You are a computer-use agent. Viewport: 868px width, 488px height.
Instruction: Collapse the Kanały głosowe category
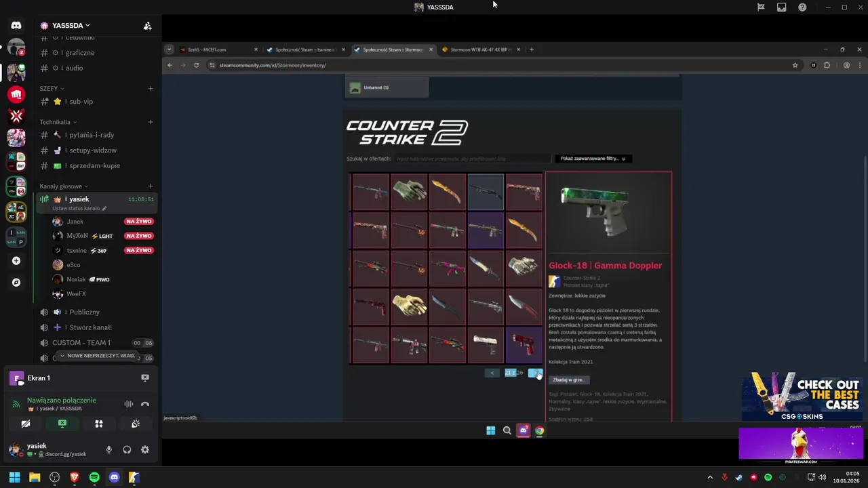click(64, 186)
